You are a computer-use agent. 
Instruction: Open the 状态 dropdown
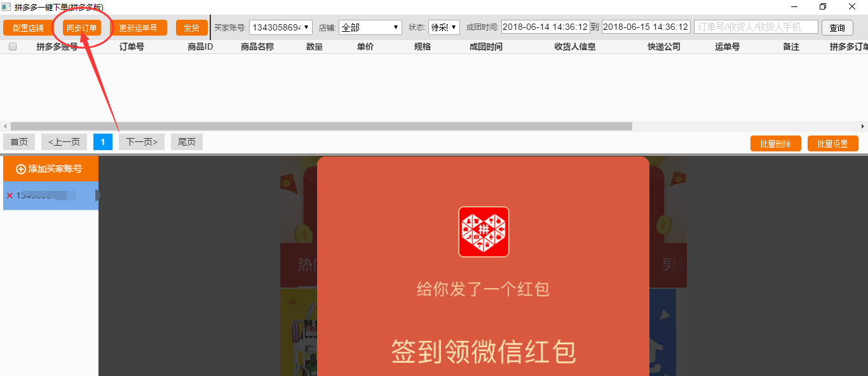tap(444, 27)
